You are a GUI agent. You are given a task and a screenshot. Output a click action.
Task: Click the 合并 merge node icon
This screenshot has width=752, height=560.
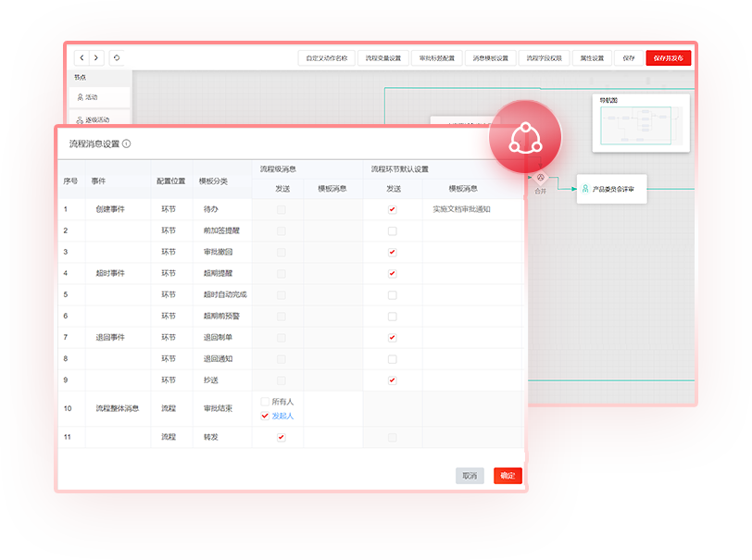click(x=541, y=176)
